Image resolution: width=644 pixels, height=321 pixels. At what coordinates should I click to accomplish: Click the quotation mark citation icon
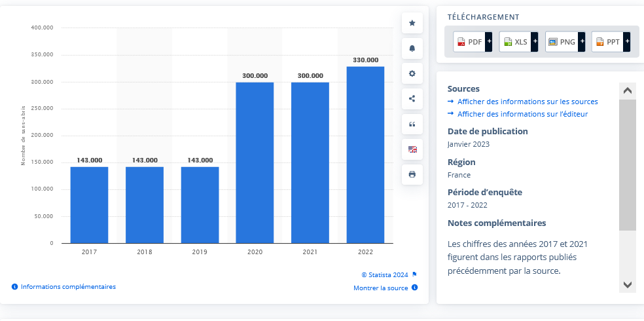click(x=412, y=124)
